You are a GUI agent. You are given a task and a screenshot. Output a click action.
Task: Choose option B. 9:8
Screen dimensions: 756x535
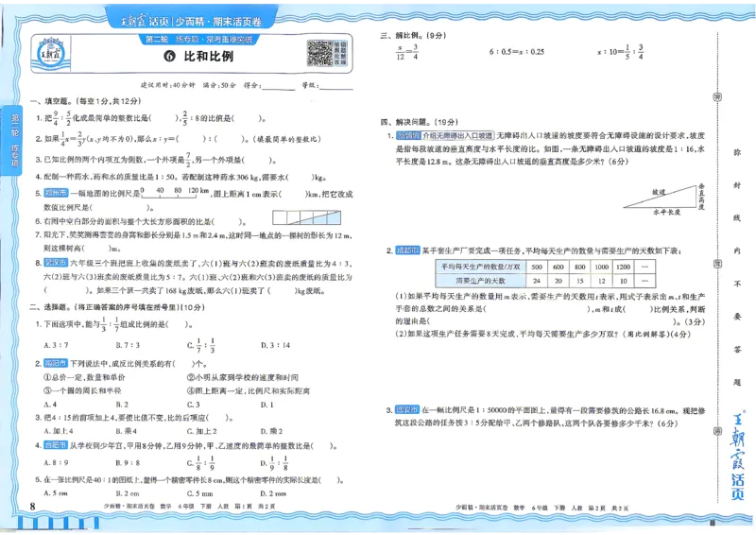pyautogui.click(x=128, y=462)
